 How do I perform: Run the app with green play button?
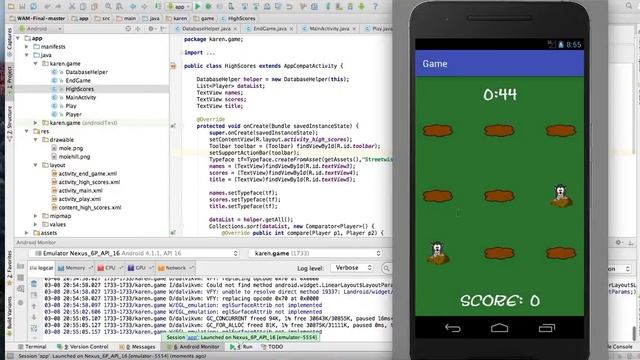click(x=198, y=6)
